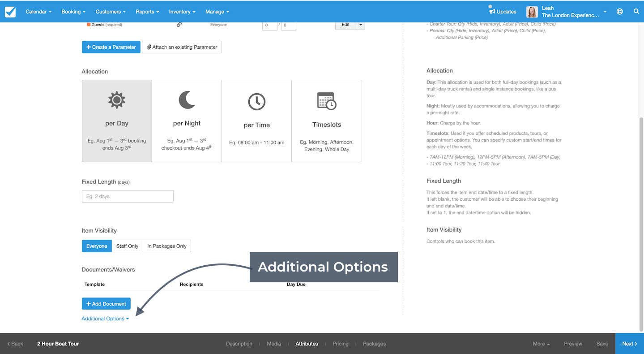Set item visibility to Staff Only

[x=127, y=246]
